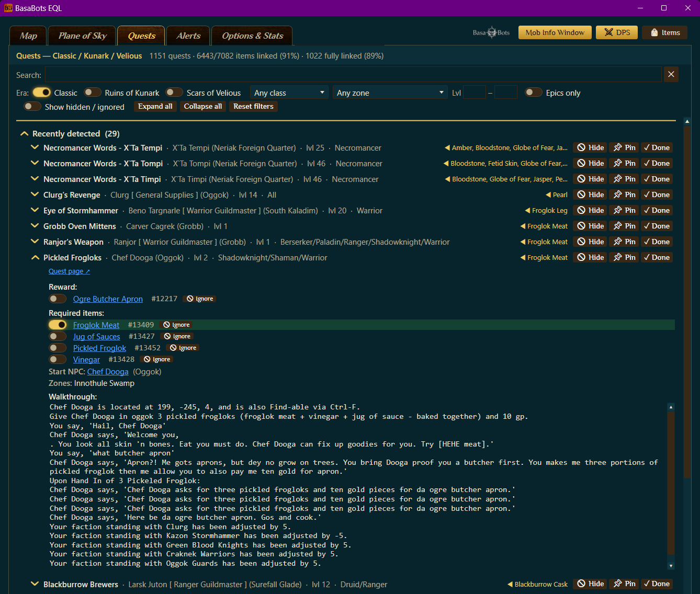Screen dimensions: 700x594
Task: Enable the Jug of Sauces tracking switch
Action: [x=58, y=336]
